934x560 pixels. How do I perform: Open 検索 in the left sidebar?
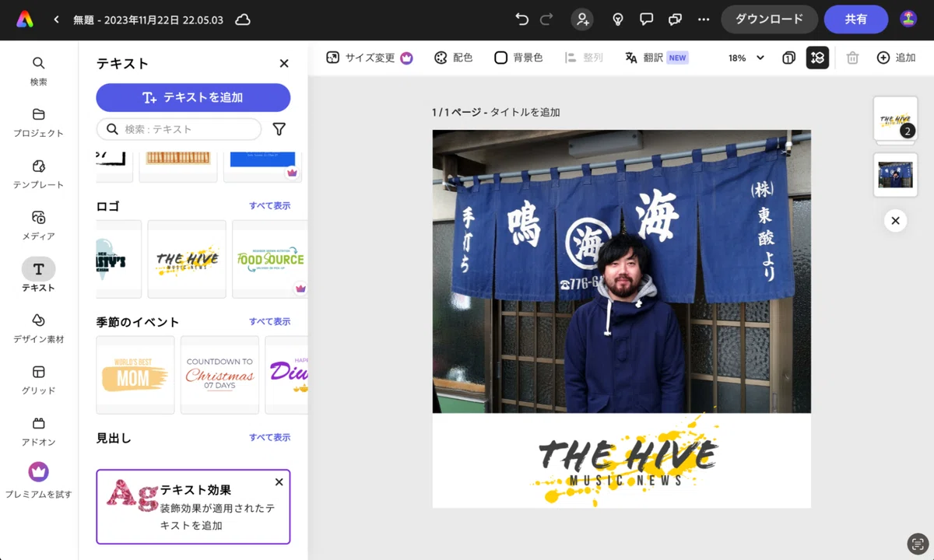(x=38, y=71)
